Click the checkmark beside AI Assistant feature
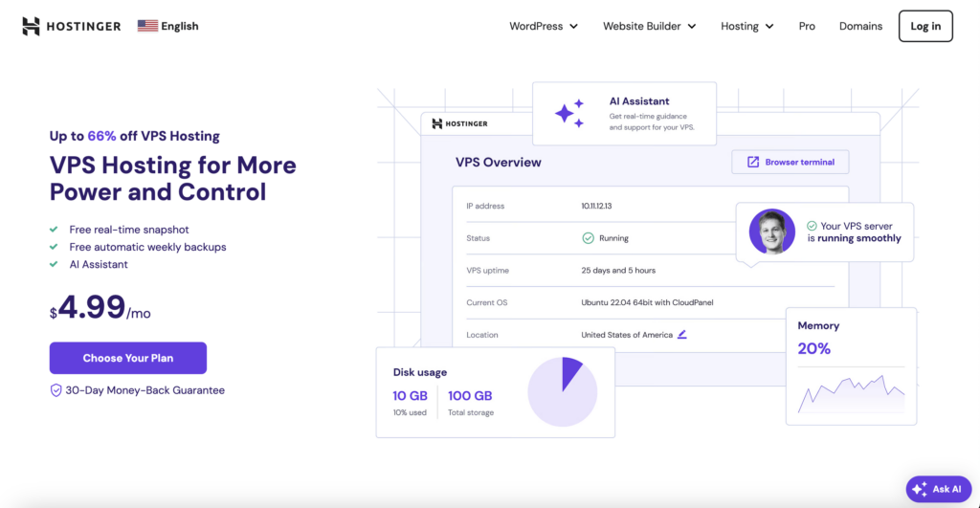The width and height of the screenshot is (980, 508). [x=54, y=264]
